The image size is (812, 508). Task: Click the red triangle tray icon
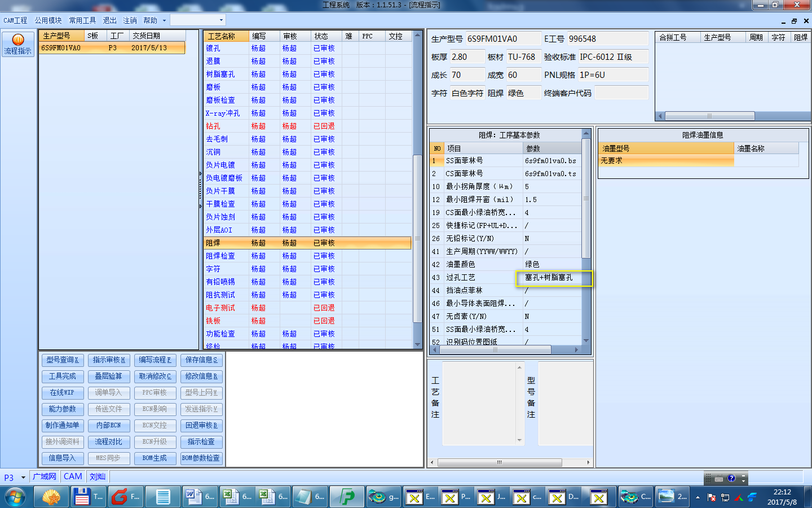pyautogui.click(x=739, y=497)
